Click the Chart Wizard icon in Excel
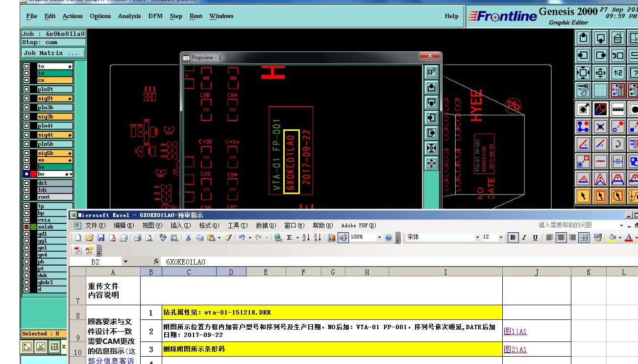Viewport: 638px width, 364px height. [x=331, y=238]
